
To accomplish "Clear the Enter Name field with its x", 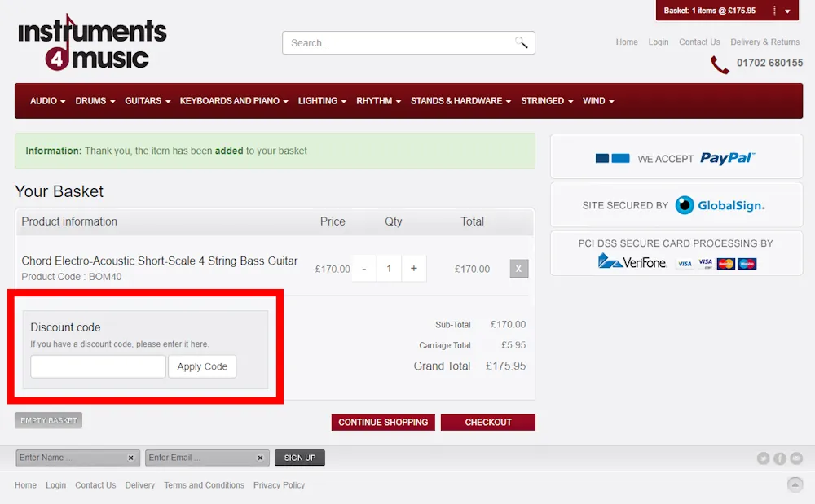I will [131, 458].
